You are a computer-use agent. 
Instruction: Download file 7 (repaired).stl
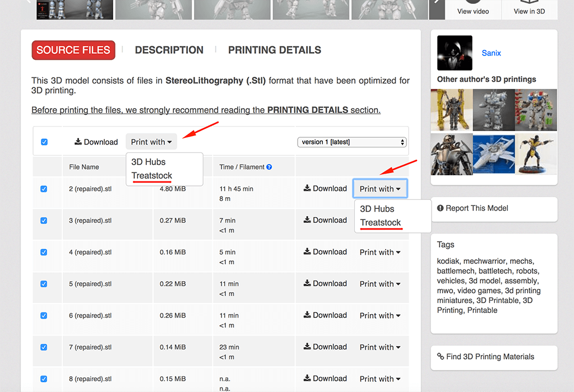[325, 347]
